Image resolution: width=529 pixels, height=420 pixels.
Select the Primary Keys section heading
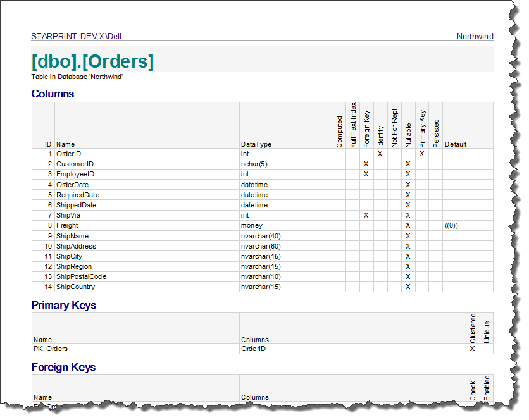[x=64, y=305]
